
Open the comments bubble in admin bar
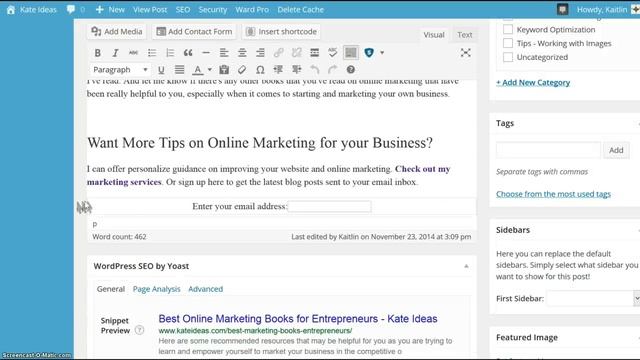pos(76,9)
